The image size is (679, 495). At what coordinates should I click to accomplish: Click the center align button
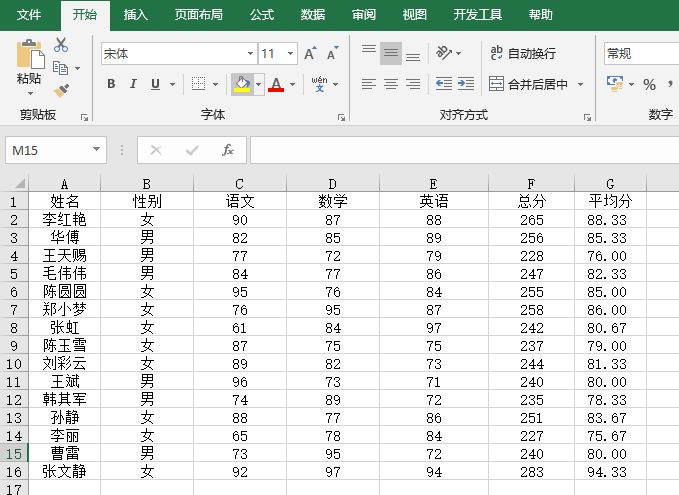tap(391, 84)
